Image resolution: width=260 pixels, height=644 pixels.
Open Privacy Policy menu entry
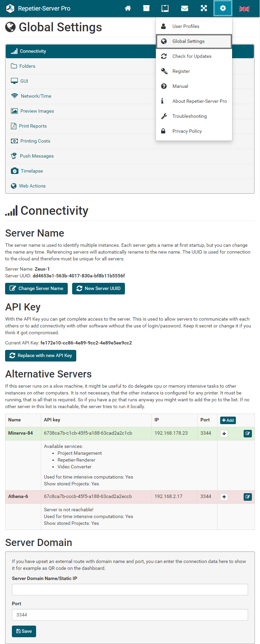(194, 131)
